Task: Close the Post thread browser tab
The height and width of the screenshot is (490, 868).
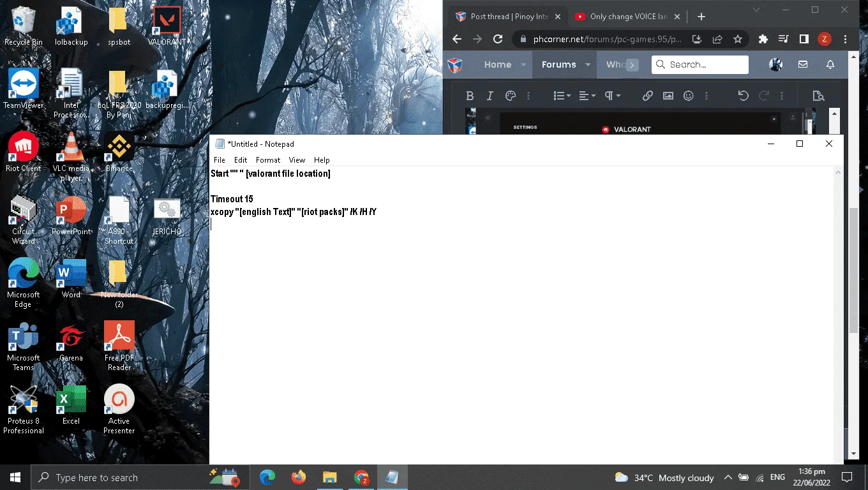Action: tap(558, 17)
